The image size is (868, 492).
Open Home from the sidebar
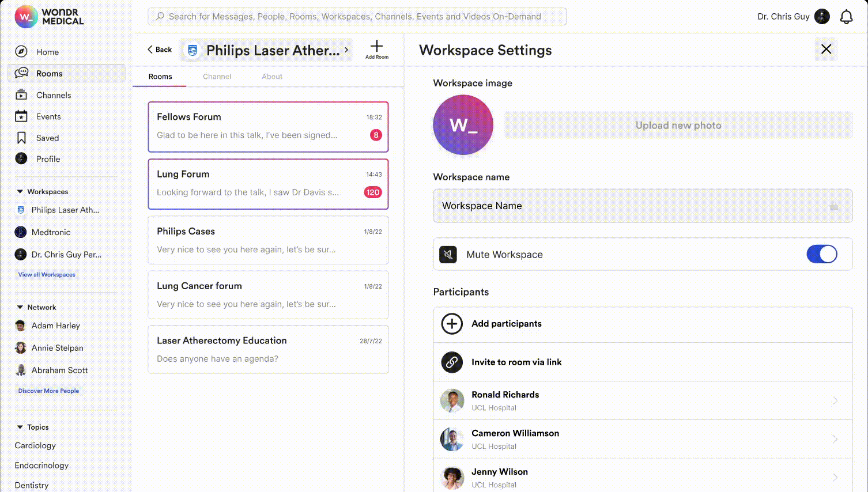coord(47,52)
